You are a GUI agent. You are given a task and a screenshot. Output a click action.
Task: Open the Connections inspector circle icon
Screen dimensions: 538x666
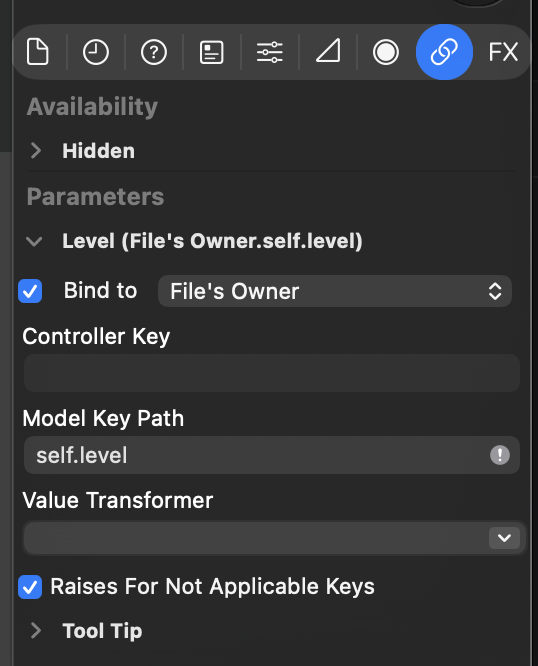point(386,52)
